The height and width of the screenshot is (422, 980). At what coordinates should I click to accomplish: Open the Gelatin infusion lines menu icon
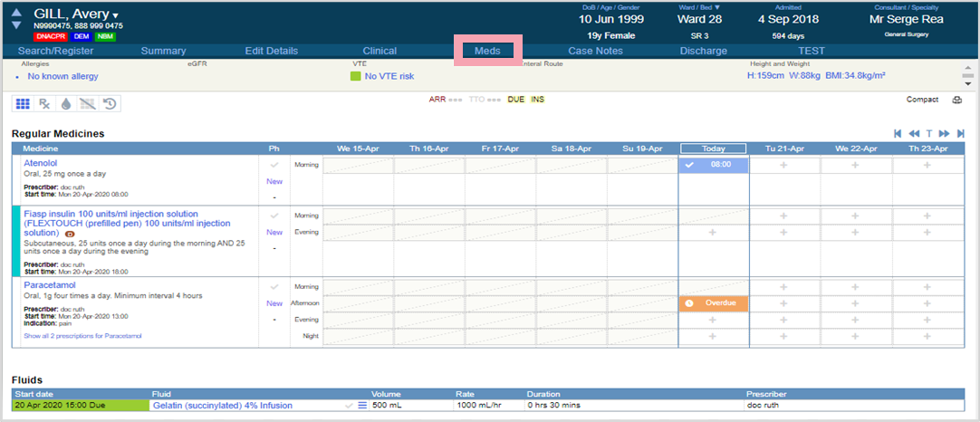tap(362, 406)
